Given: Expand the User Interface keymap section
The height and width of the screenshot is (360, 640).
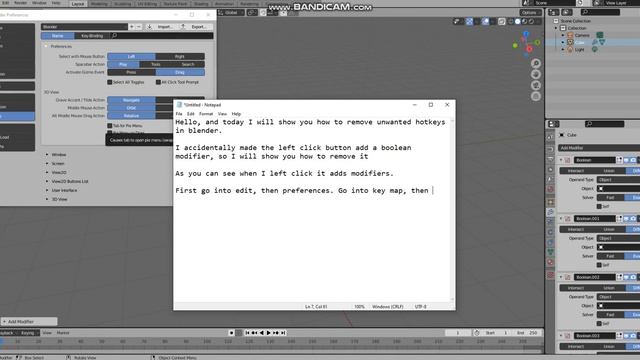Looking at the screenshot, I should 47,191.
